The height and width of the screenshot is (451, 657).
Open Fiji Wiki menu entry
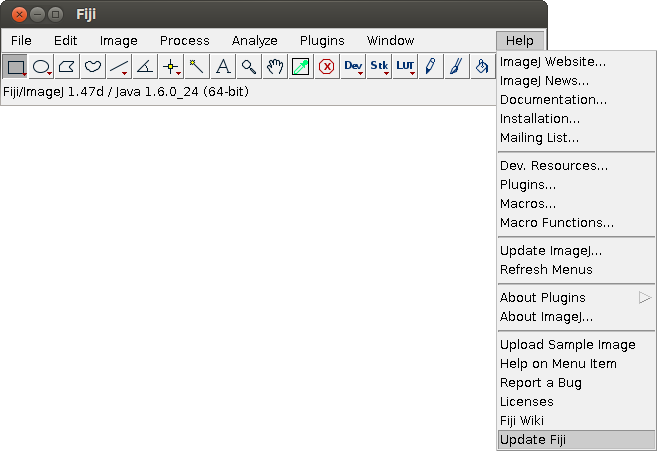pos(576,420)
